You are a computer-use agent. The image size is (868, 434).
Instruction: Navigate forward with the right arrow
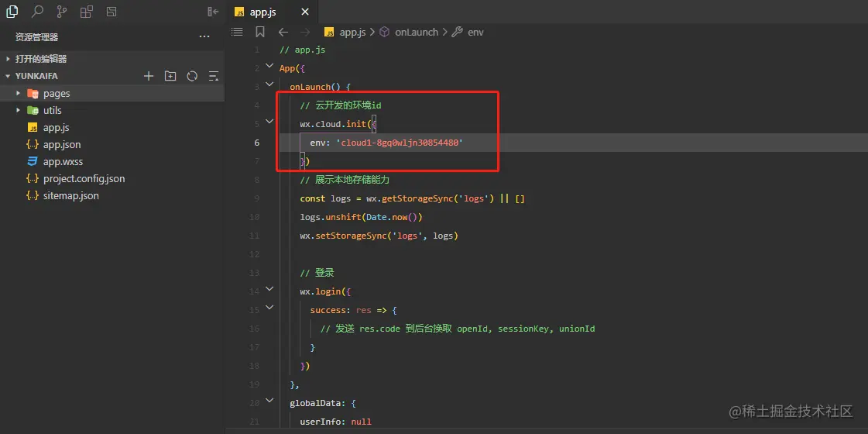tap(305, 32)
